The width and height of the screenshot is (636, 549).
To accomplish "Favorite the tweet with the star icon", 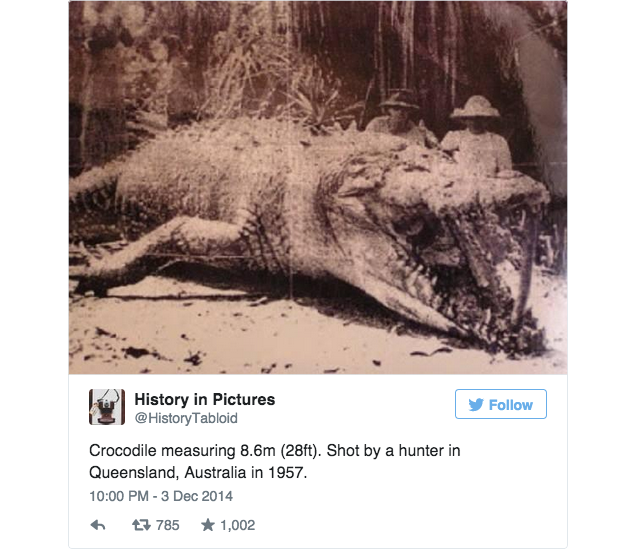I will click(x=208, y=525).
